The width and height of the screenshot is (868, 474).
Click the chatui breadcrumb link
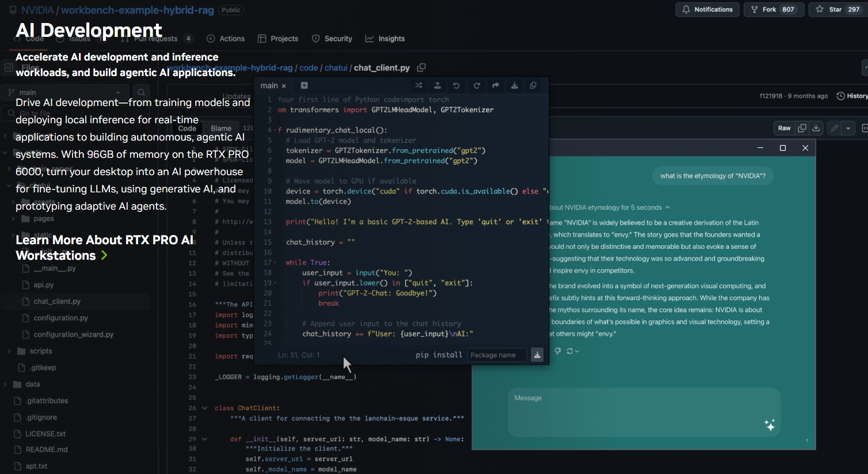pyautogui.click(x=336, y=68)
